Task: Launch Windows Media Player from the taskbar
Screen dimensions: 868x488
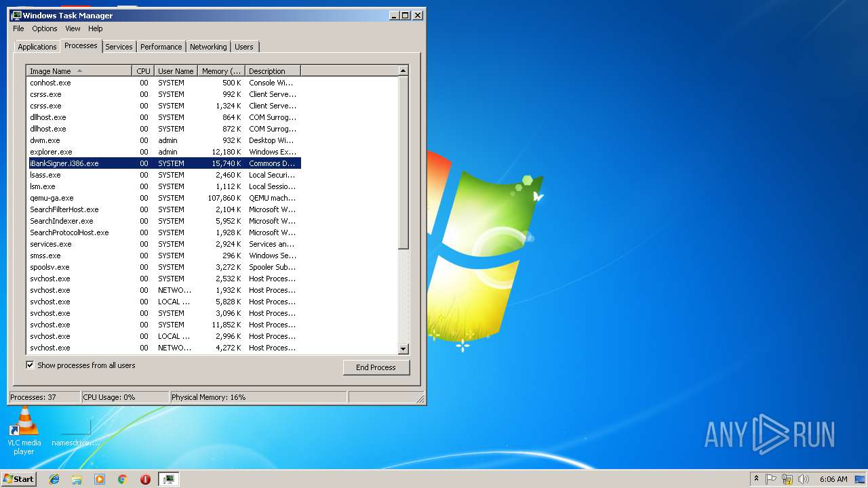Action: 100,479
